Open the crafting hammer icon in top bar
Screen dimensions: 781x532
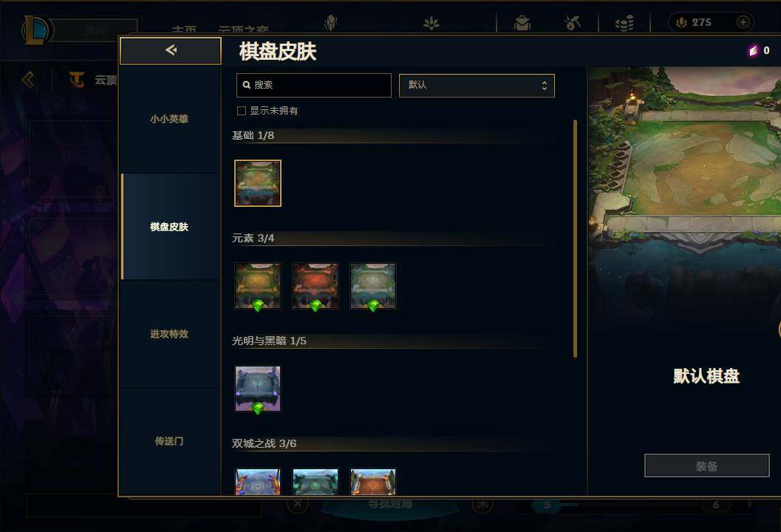coord(573,23)
